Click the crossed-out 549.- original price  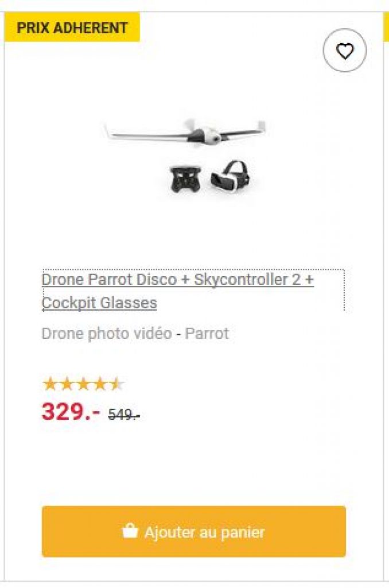pyautogui.click(x=124, y=415)
